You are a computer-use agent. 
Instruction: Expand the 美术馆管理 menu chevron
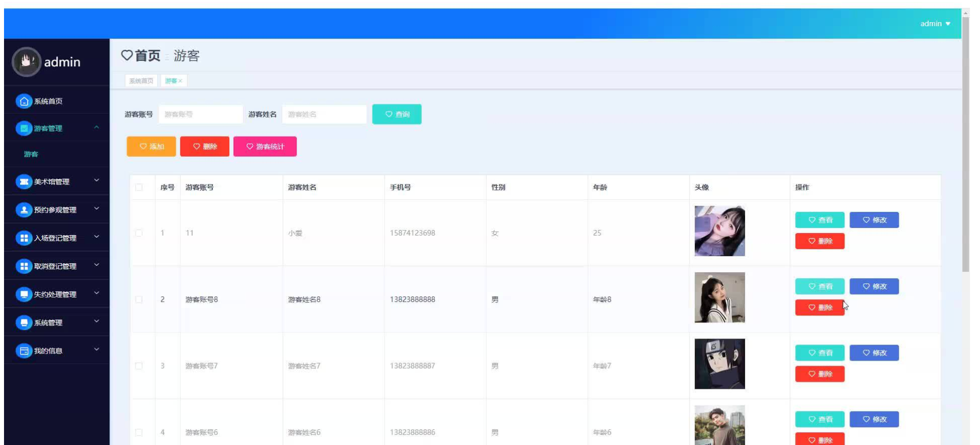pos(96,180)
